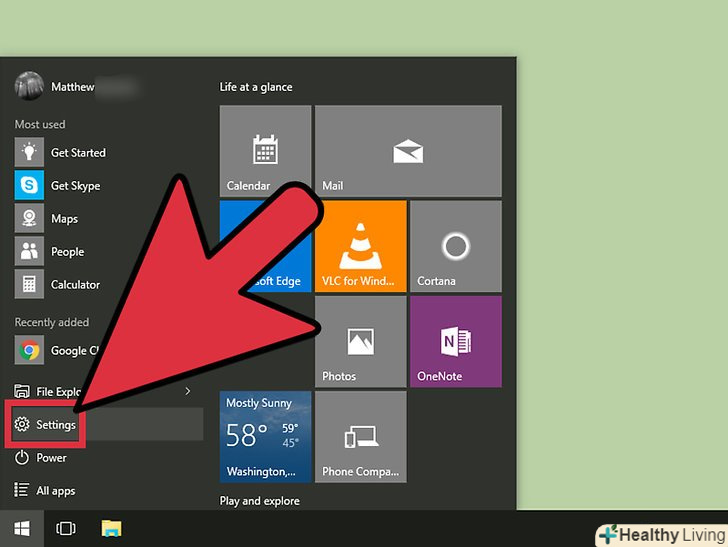This screenshot has width=728, height=547.
Task: Select the Settings menu entry text
Action: coord(56,425)
